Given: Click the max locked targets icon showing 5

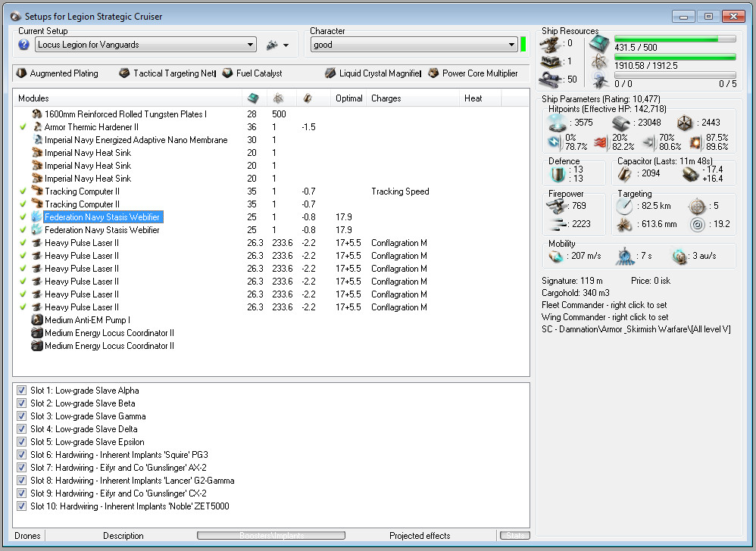Looking at the screenshot, I should tap(697, 206).
